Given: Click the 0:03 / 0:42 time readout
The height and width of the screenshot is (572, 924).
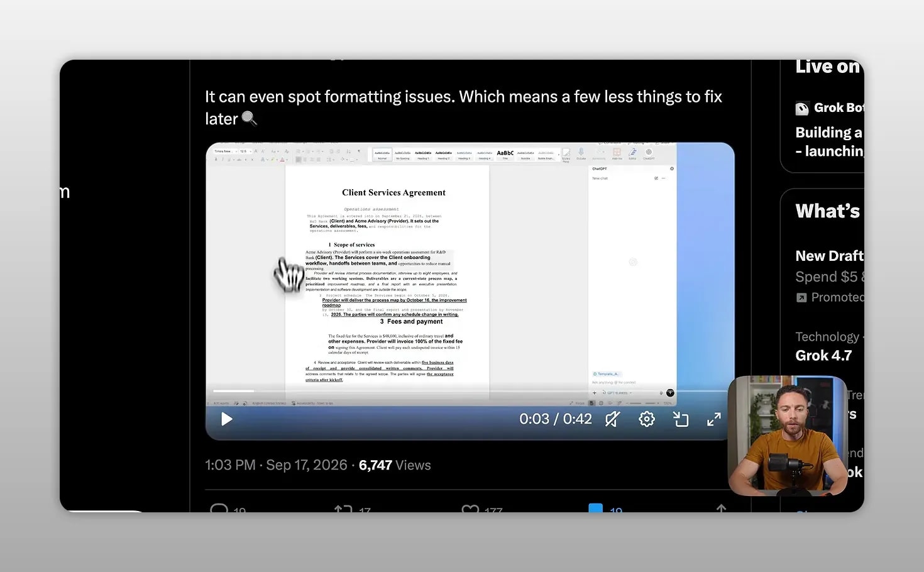Looking at the screenshot, I should click(556, 419).
